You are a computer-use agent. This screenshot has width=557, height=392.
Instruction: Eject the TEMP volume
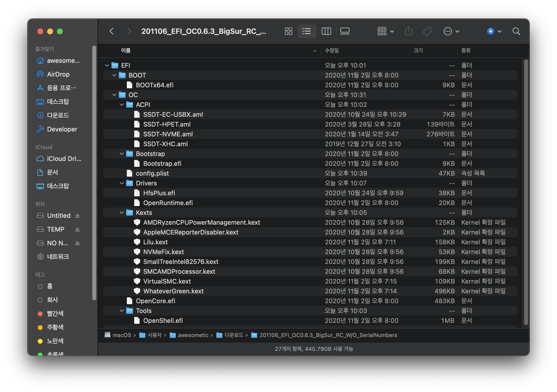(x=78, y=230)
